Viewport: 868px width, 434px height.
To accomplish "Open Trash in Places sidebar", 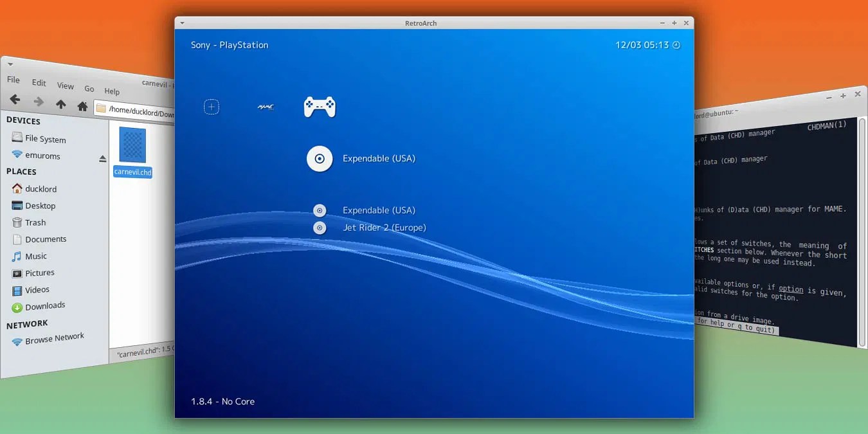I will click(x=30, y=222).
